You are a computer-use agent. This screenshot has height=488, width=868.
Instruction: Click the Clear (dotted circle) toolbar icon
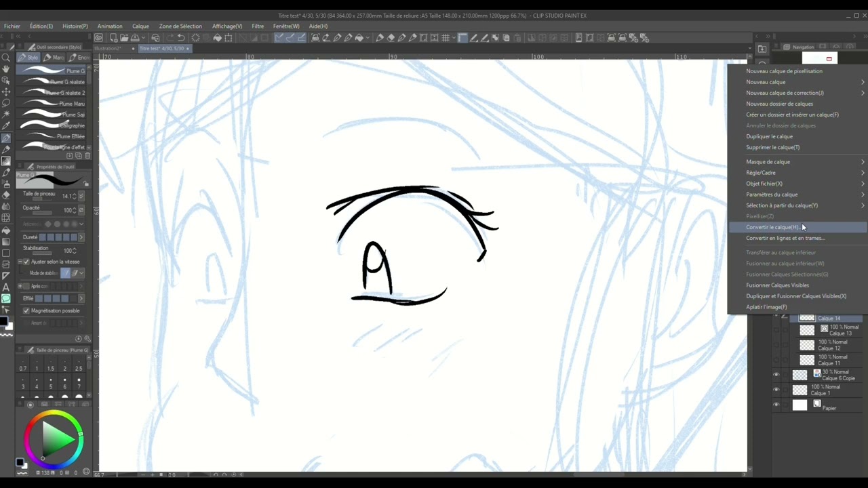[x=195, y=38]
